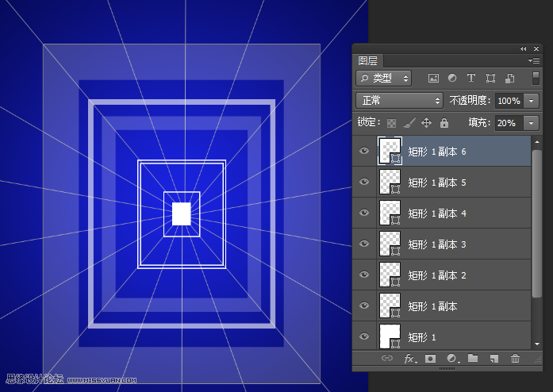Viewport: 553px width, 392px height.
Task: Filter layers by smart object icon
Action: [509, 78]
